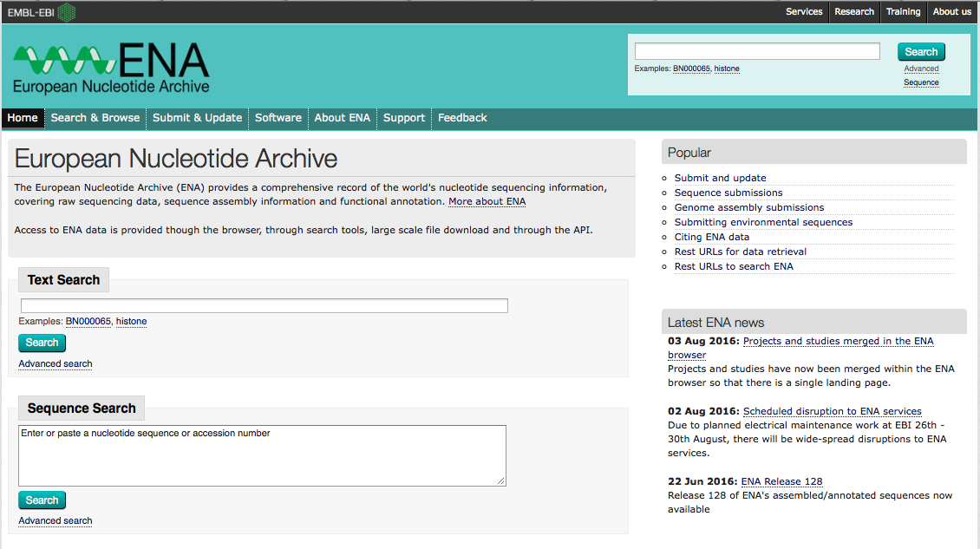Open the Software navigation tab
This screenshot has height=549, width=980.
click(278, 118)
